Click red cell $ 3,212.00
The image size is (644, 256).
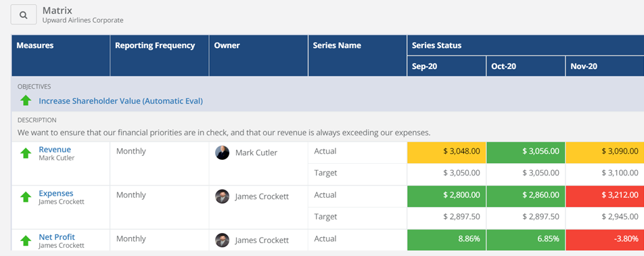point(605,196)
